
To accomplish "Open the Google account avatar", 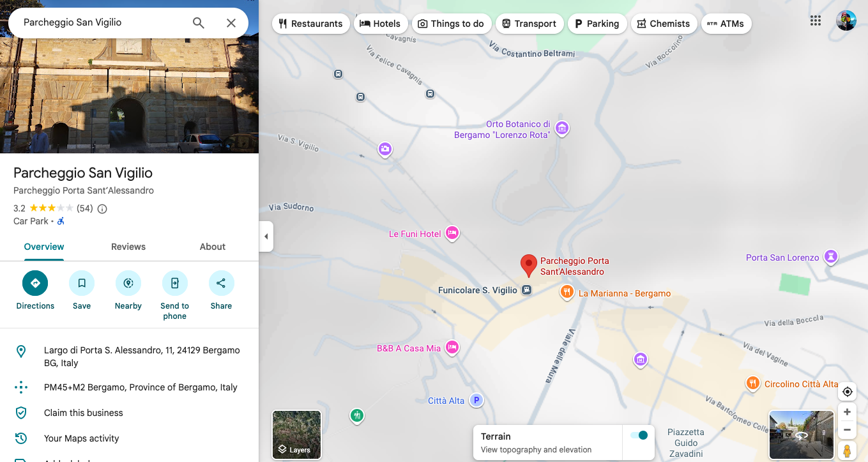I will click(846, 20).
